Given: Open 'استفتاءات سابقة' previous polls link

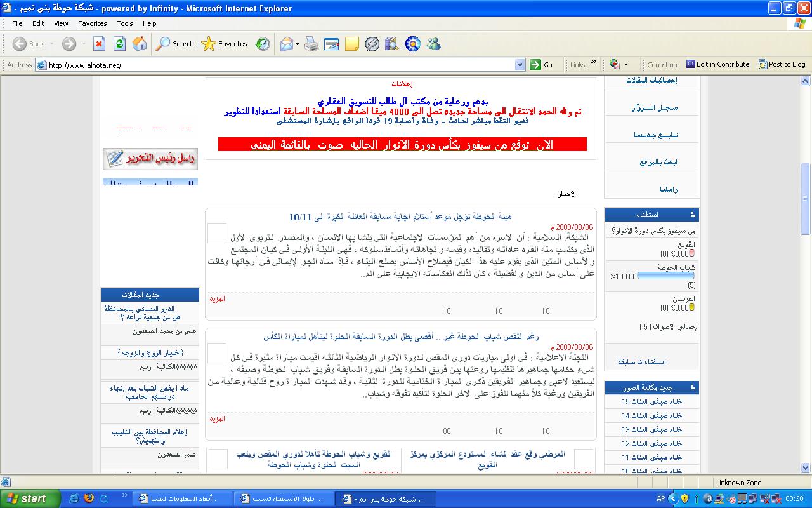Looking at the screenshot, I should 642,362.
